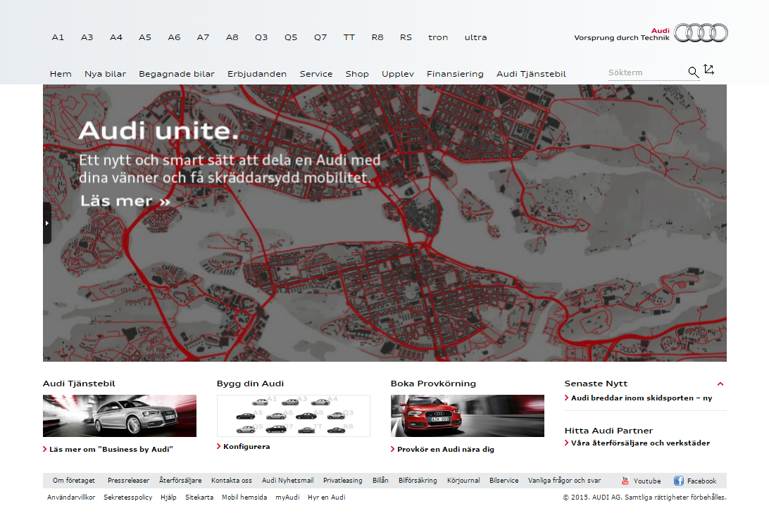Select the RS model link
Viewport: 769px width, 532px height.
point(406,37)
